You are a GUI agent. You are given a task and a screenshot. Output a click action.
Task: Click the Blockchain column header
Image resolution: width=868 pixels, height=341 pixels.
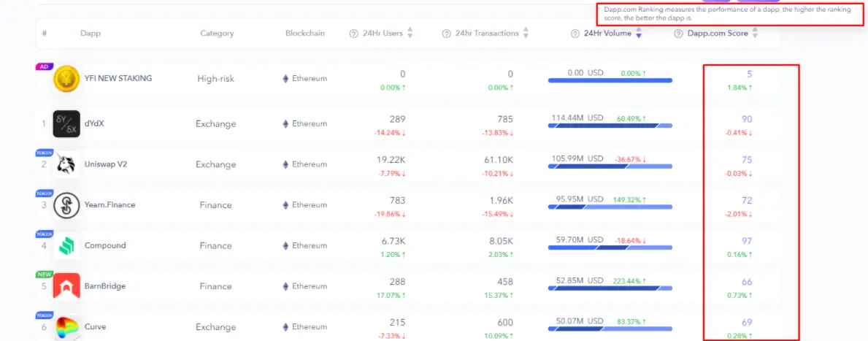pyautogui.click(x=305, y=33)
